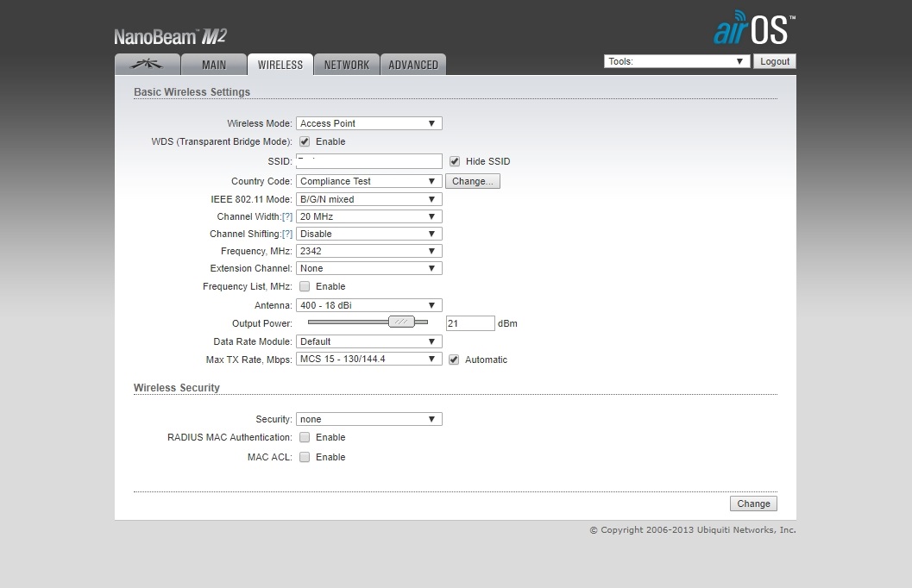912x588 pixels.
Task: Open the Country Code dropdown
Action: 368,181
